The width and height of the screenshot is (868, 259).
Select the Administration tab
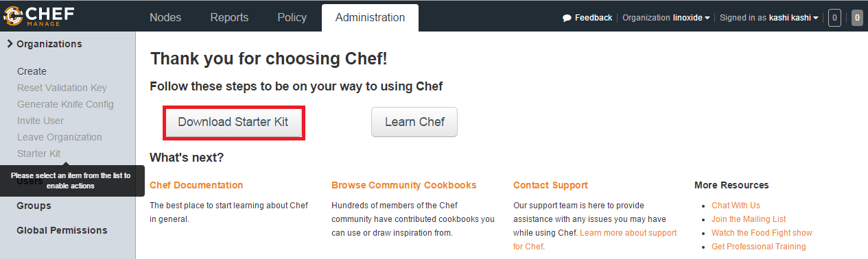pos(370,18)
